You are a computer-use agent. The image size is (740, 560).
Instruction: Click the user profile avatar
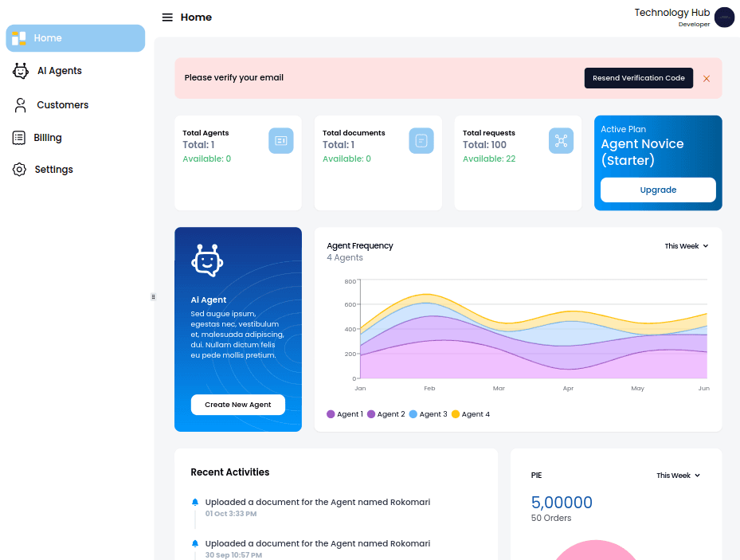click(724, 18)
